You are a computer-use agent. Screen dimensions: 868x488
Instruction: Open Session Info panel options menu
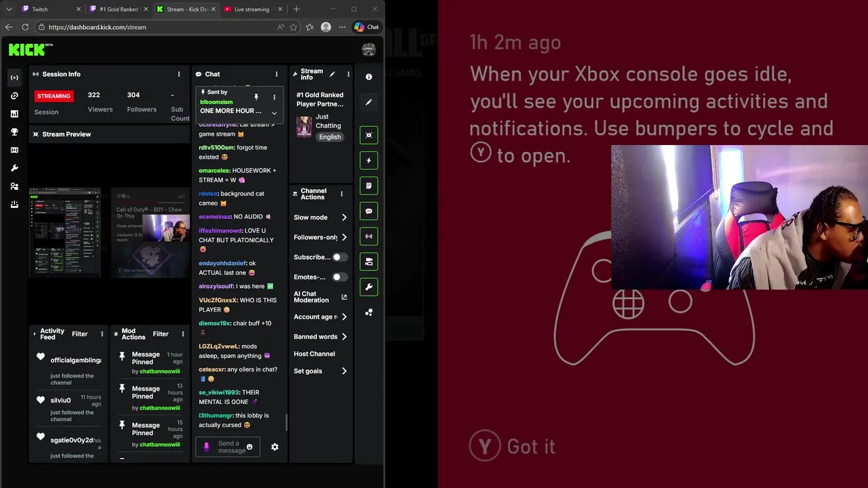coord(179,74)
